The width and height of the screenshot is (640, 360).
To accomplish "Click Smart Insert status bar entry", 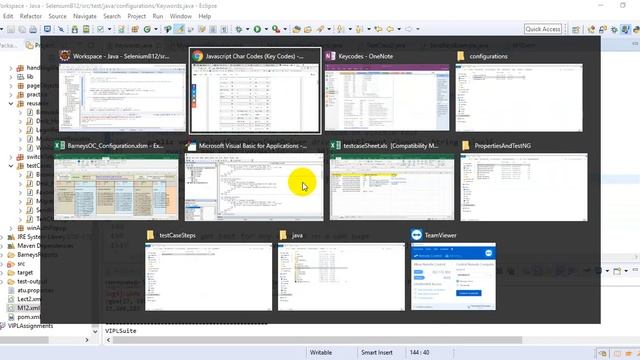I will [377, 353].
